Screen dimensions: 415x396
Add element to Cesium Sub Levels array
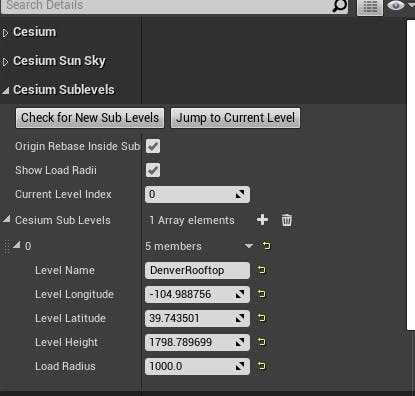[262, 220]
